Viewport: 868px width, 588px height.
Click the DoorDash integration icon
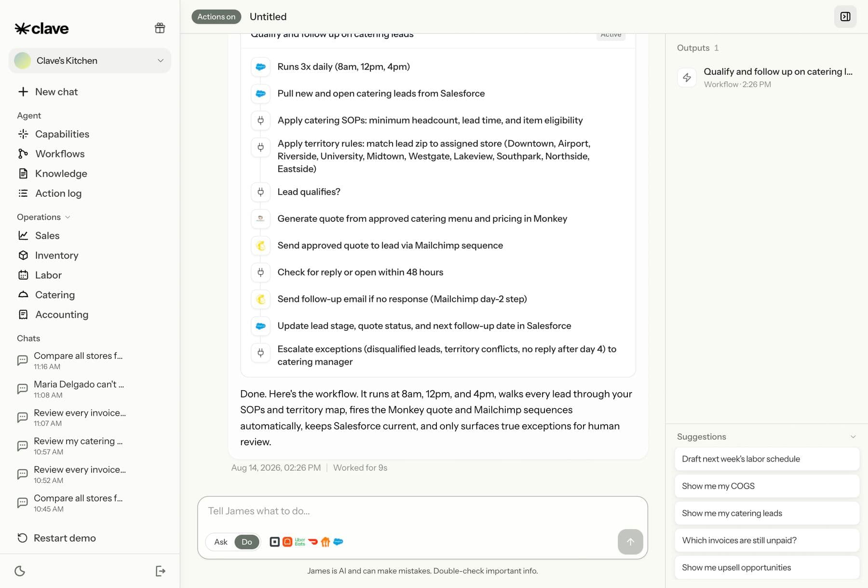click(x=313, y=542)
